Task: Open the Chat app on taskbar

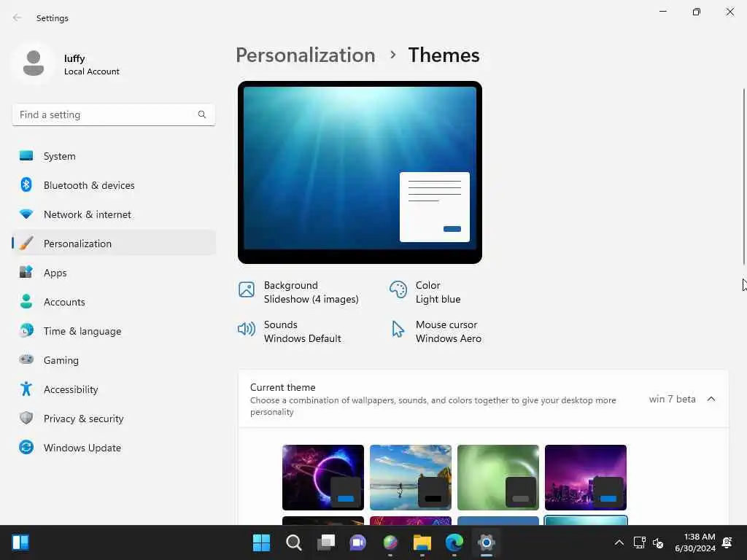Action: pos(357,542)
